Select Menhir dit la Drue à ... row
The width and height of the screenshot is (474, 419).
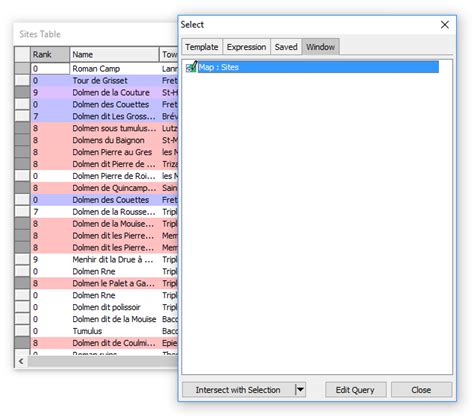click(x=113, y=260)
